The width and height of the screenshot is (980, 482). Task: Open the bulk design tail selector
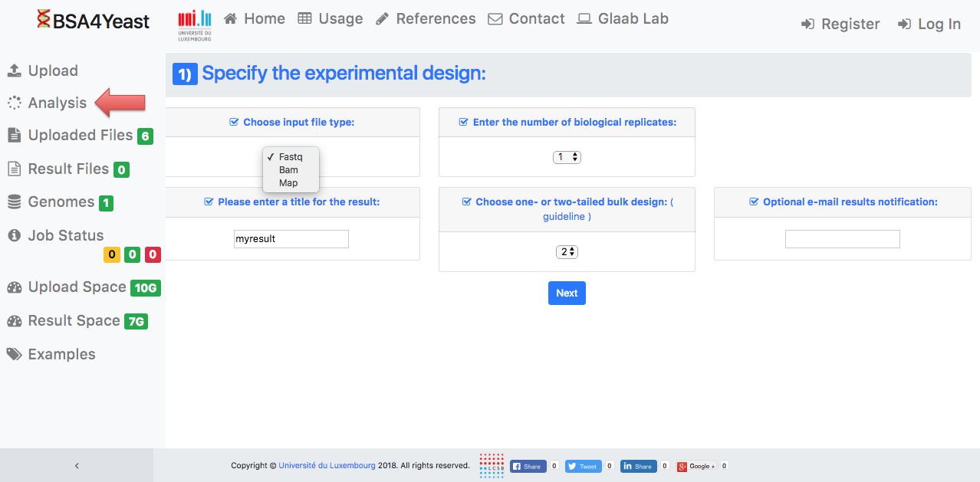(567, 251)
